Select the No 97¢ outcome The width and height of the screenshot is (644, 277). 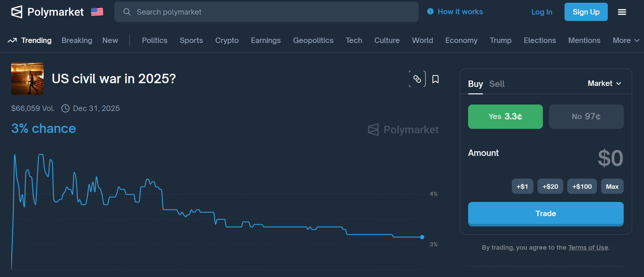pyautogui.click(x=586, y=116)
